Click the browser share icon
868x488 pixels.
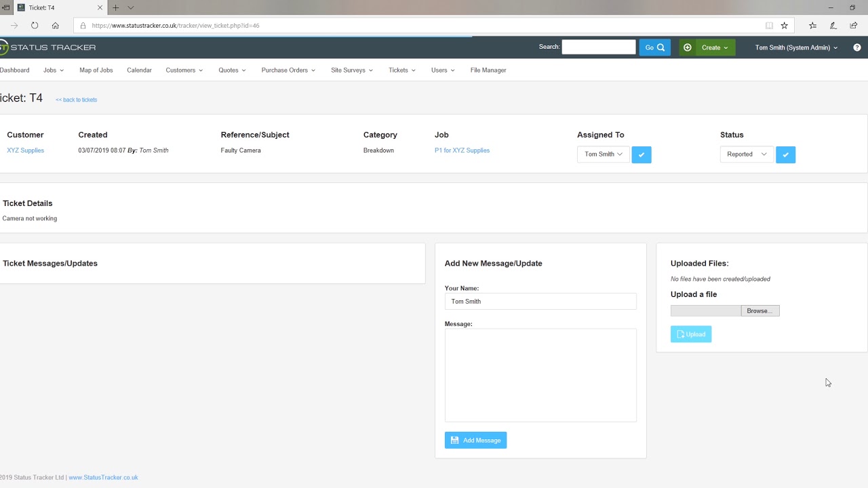(x=854, y=26)
